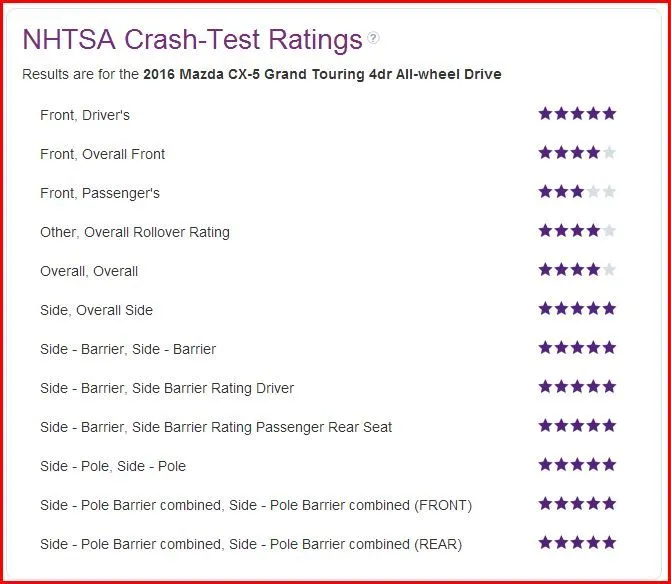Click the Overall, Overall star rating
The width and height of the screenshot is (671, 584).
tap(577, 270)
